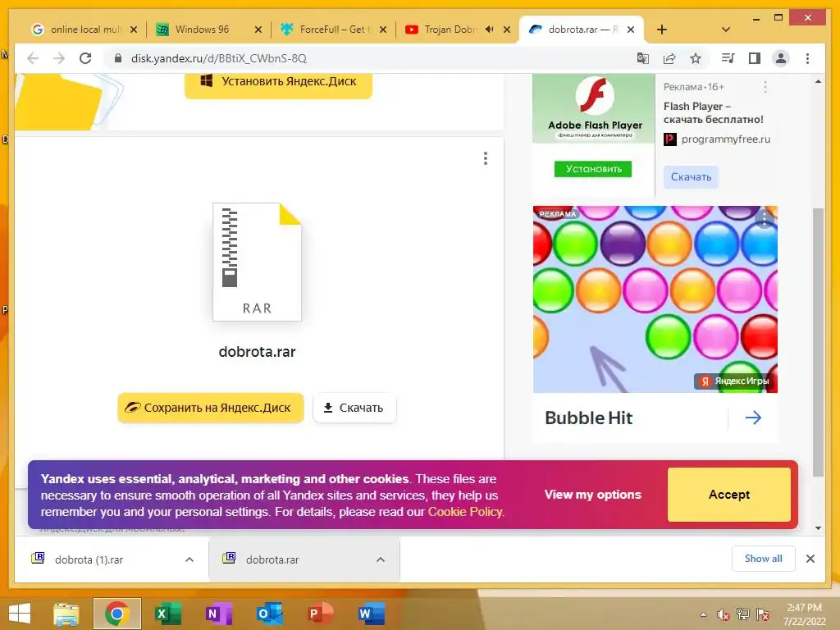The height and width of the screenshot is (630, 840).
Task: Open Excel from the taskbar
Action: click(x=167, y=614)
